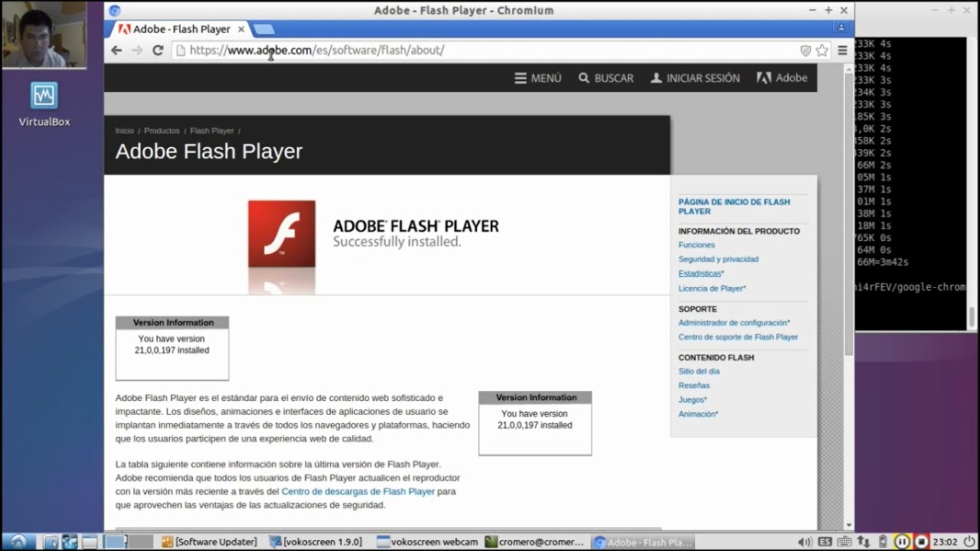Click the address bar URL field
The width and height of the screenshot is (980, 551).
click(490, 51)
